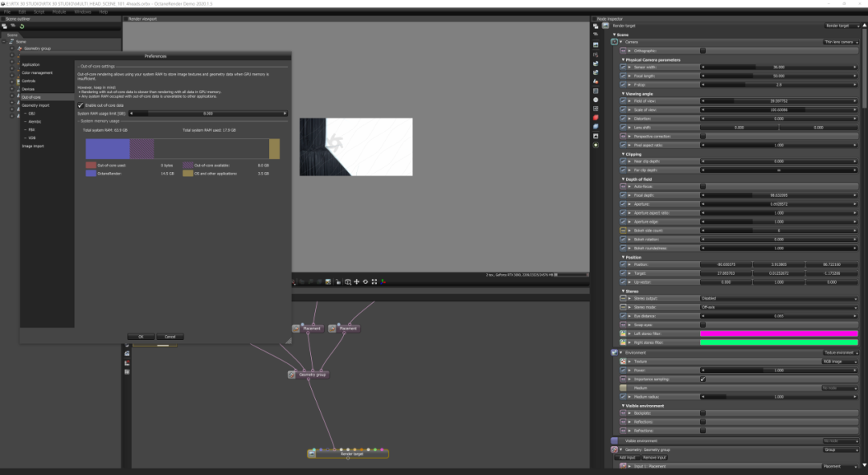Open the Render target dropdown in inspector header
Image resolution: width=868 pixels, height=475 pixels.
click(x=842, y=26)
